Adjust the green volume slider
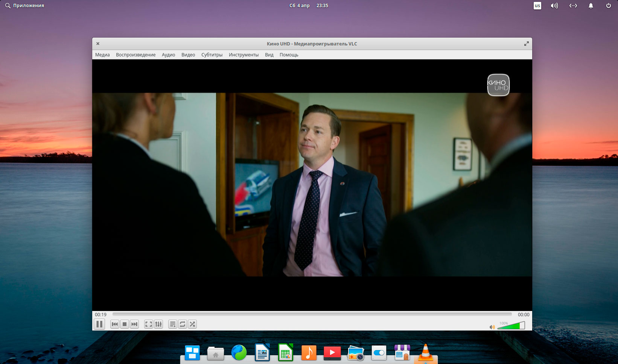Viewport: 618px width, 364px height. (x=511, y=326)
